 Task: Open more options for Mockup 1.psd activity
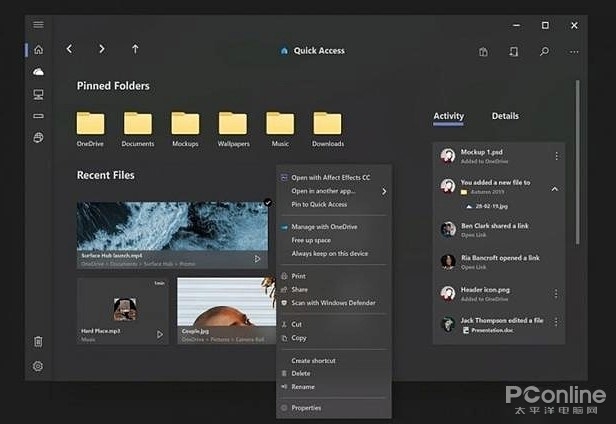click(x=557, y=156)
